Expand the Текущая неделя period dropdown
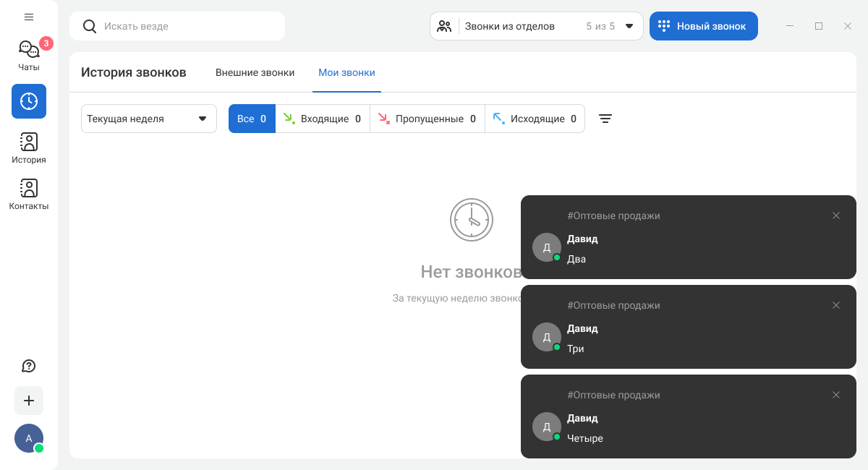 click(148, 119)
